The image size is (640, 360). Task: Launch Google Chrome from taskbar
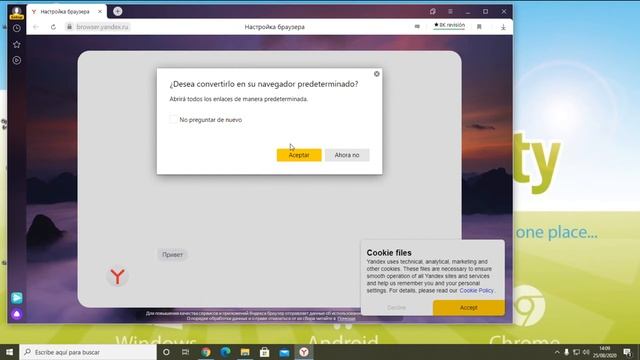click(206, 352)
